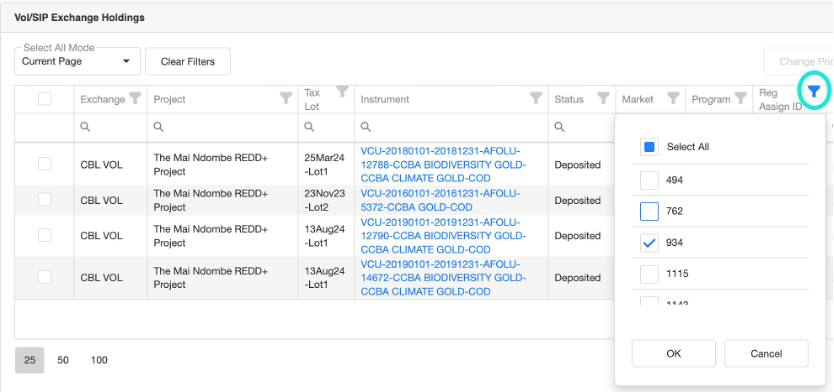
Task: Click the blue Reg Assign ID filter icon
Action: [814, 92]
